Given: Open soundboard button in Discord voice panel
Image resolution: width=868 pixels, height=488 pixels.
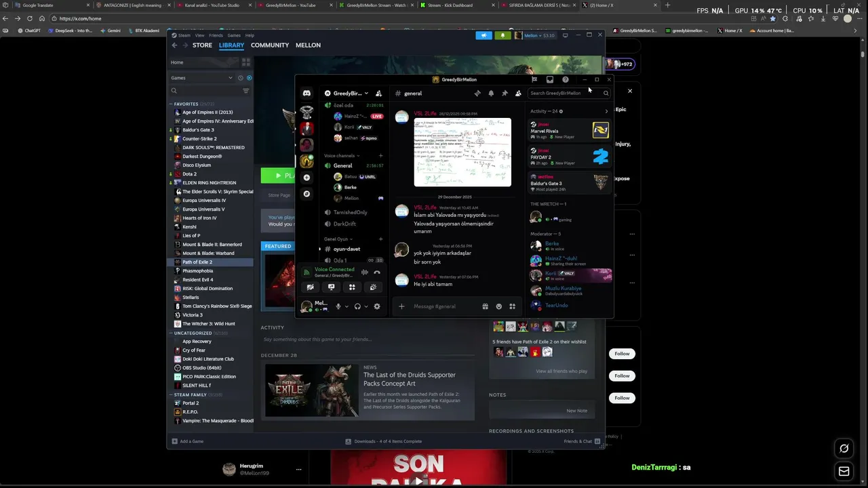Looking at the screenshot, I should click(373, 287).
